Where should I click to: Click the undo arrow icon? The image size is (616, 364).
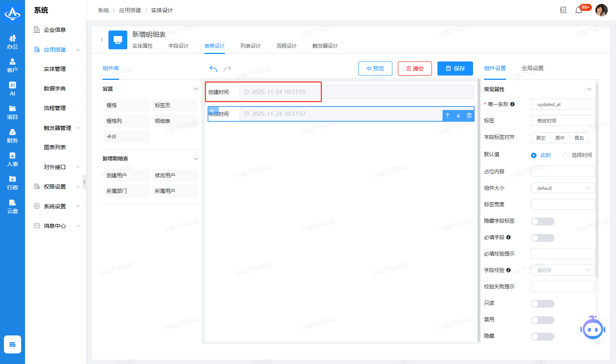213,69
